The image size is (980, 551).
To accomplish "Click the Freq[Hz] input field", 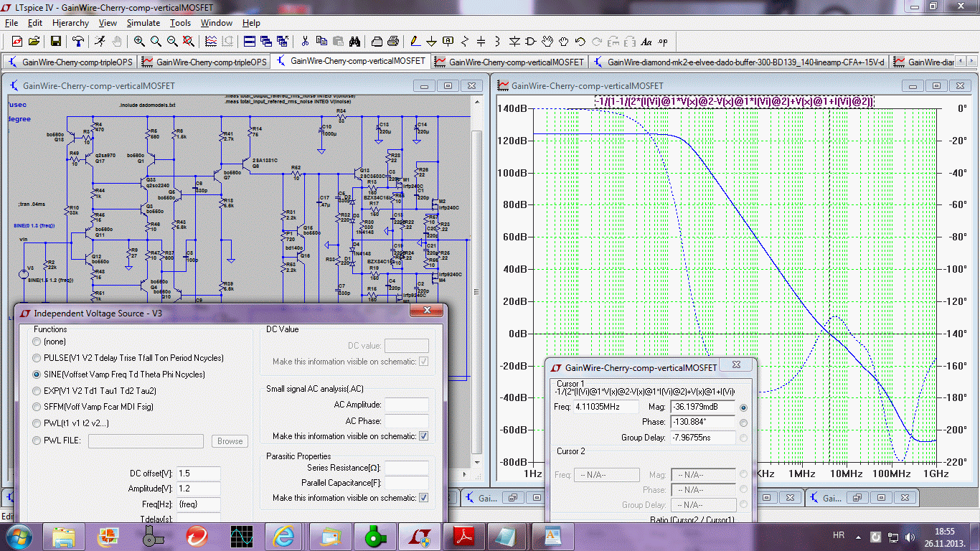I will point(198,505).
